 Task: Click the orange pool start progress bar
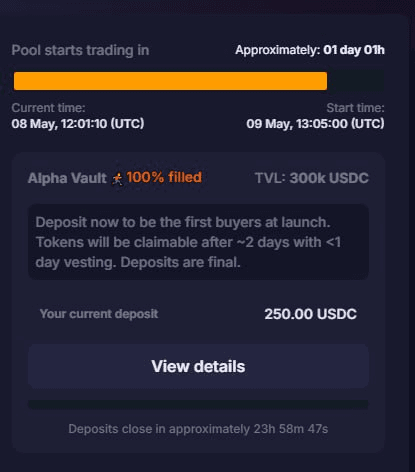click(170, 81)
